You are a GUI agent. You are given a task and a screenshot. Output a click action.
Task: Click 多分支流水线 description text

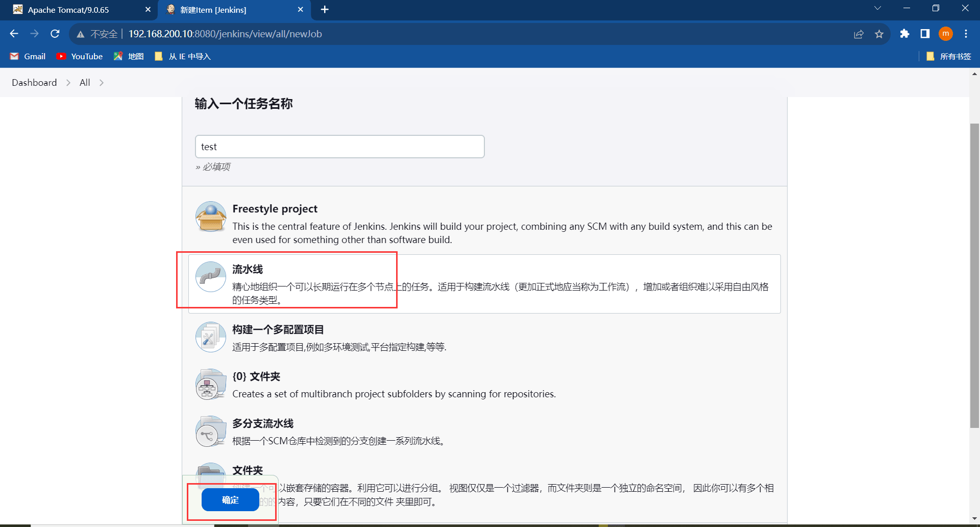339,441
